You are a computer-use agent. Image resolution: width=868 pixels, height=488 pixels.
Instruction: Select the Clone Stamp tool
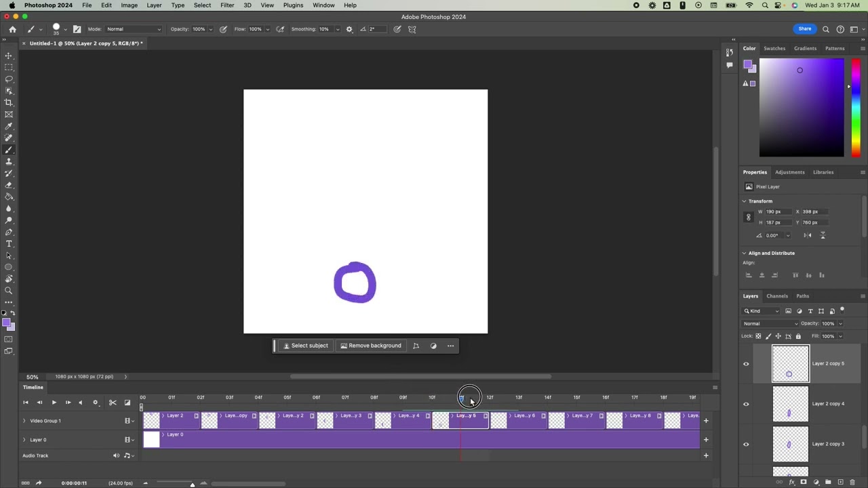coord(9,161)
